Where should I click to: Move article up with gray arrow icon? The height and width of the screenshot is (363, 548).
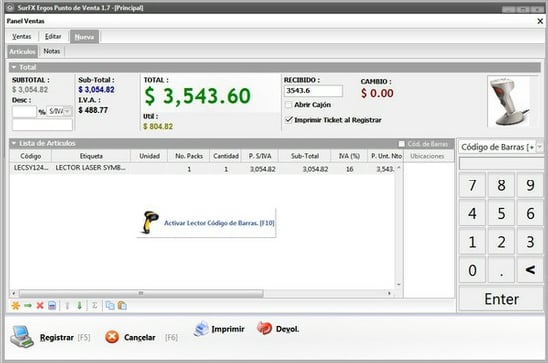(67, 306)
